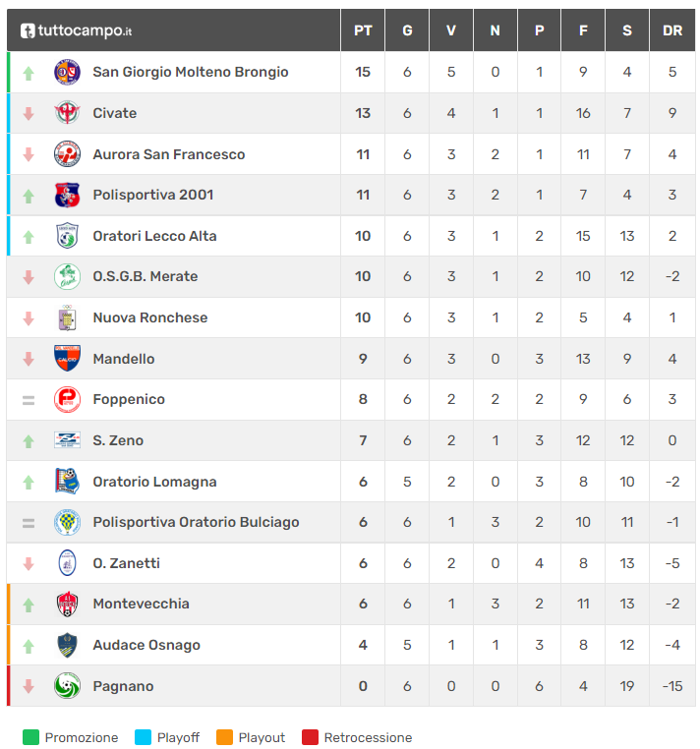Click San Giorgio Molteno Brongio team crest
This screenshot has height=749, width=700.
click(x=67, y=72)
